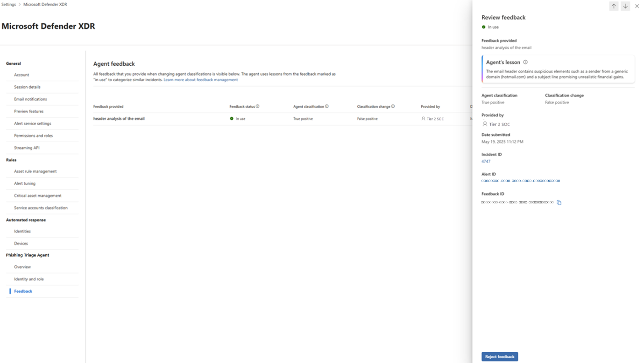Click the Agent classification column info icon
The height and width of the screenshot is (363, 644).
click(327, 106)
